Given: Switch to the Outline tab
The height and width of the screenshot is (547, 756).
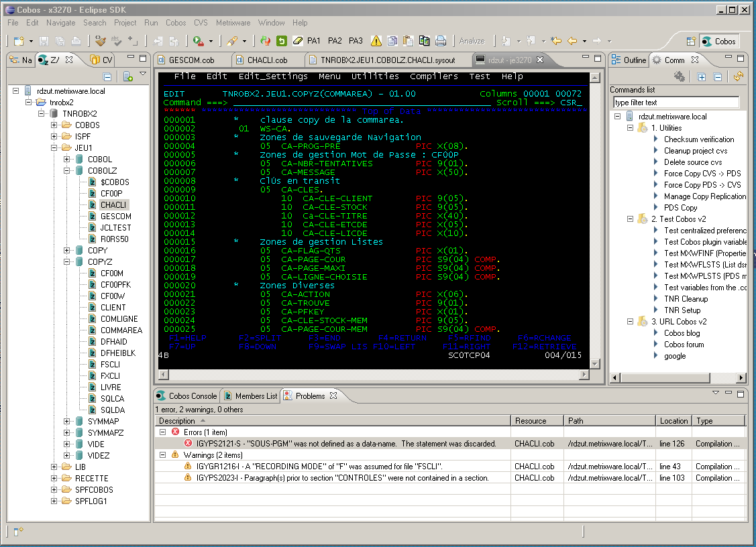Looking at the screenshot, I should 629,60.
